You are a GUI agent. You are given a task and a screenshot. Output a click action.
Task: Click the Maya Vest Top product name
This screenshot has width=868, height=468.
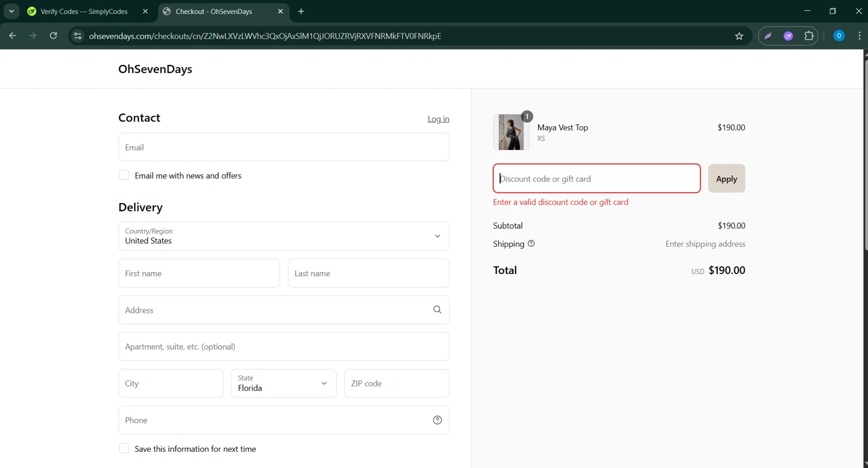coord(562,127)
